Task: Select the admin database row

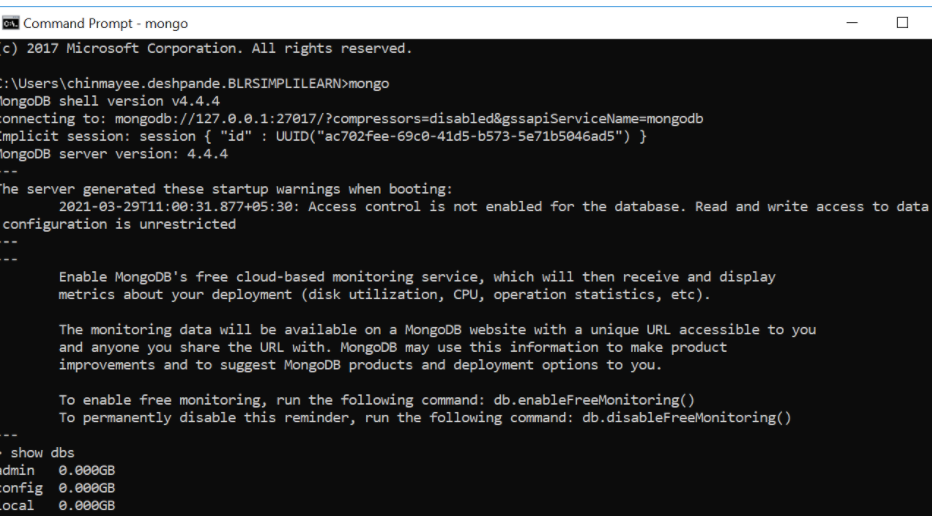Action: point(57,470)
